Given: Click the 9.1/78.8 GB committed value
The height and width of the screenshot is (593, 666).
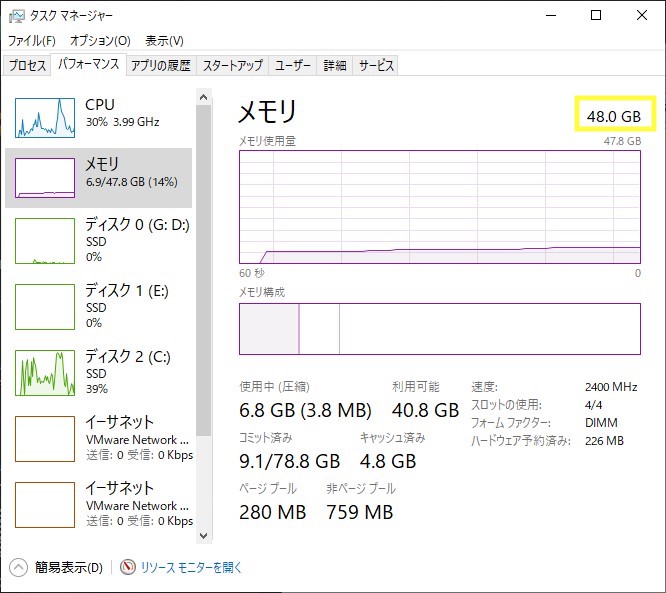Looking at the screenshot, I should [290, 461].
